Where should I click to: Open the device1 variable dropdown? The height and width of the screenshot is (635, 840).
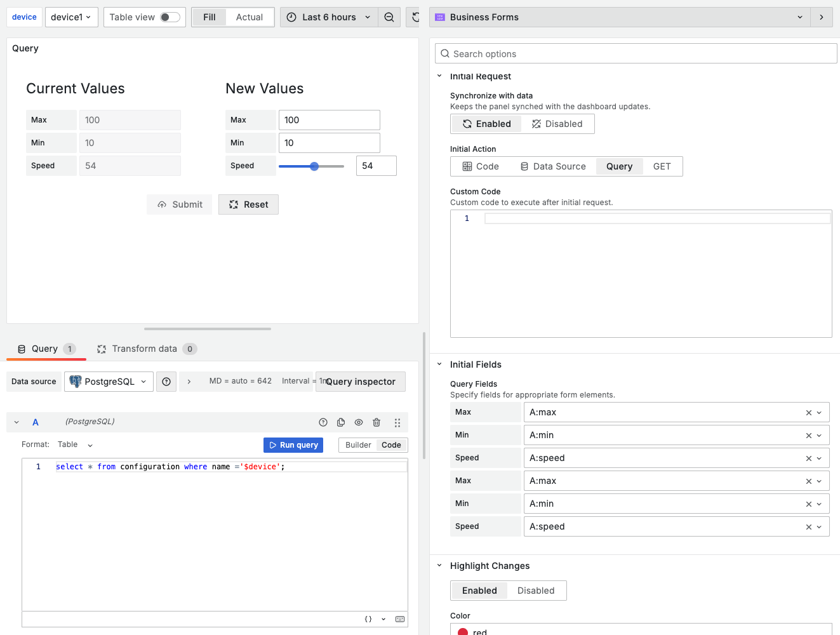pos(71,17)
